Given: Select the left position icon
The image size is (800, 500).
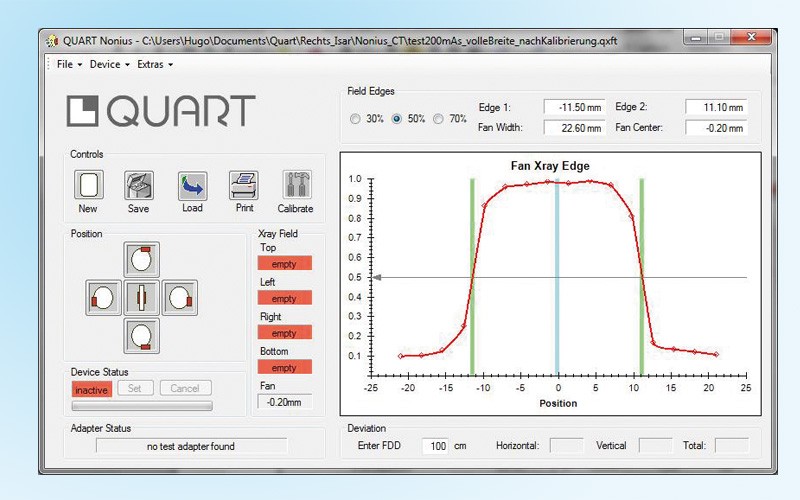Looking at the screenshot, I should [103, 297].
